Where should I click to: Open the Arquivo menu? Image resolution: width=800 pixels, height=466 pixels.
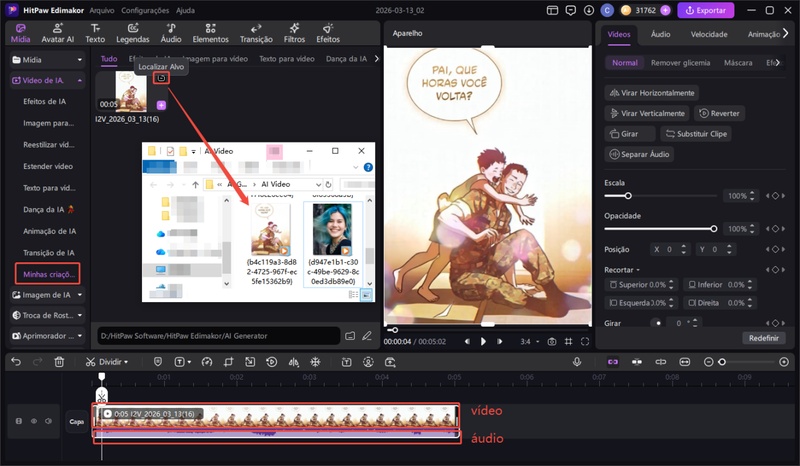point(102,10)
